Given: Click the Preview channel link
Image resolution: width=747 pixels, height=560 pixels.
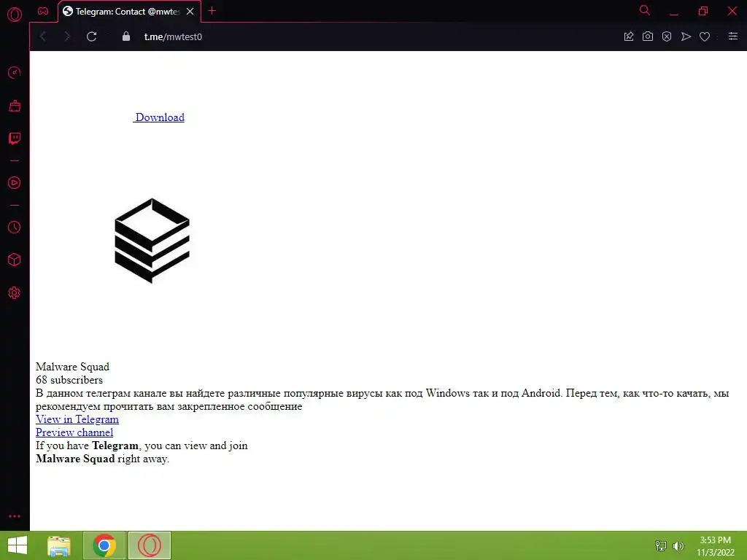Looking at the screenshot, I should click(74, 432).
